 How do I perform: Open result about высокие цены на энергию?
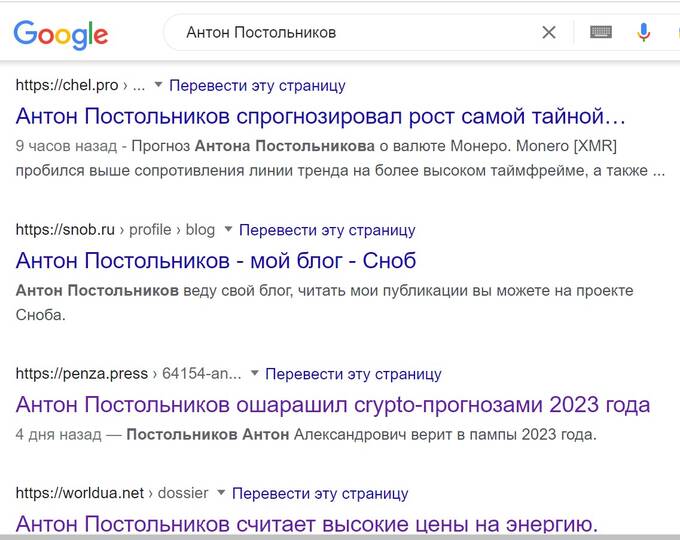(x=307, y=523)
